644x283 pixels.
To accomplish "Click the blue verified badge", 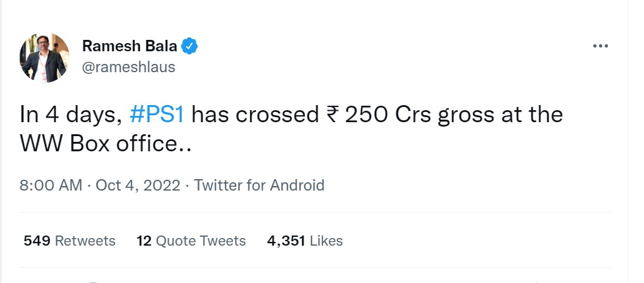I will [x=190, y=46].
